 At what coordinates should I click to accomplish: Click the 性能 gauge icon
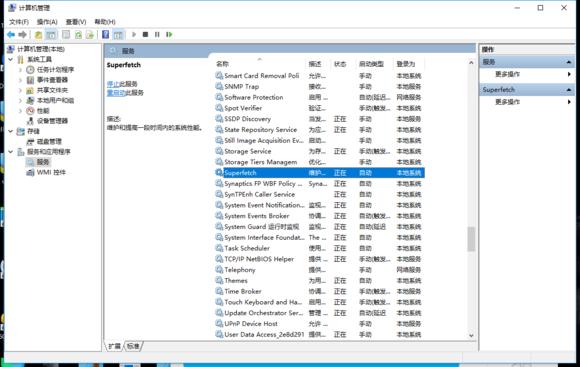pyautogui.click(x=31, y=111)
